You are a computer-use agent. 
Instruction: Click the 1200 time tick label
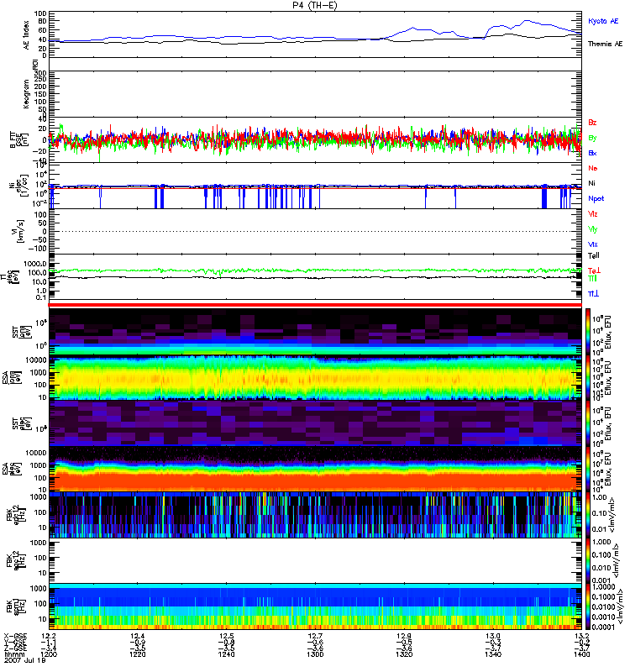tap(49, 654)
